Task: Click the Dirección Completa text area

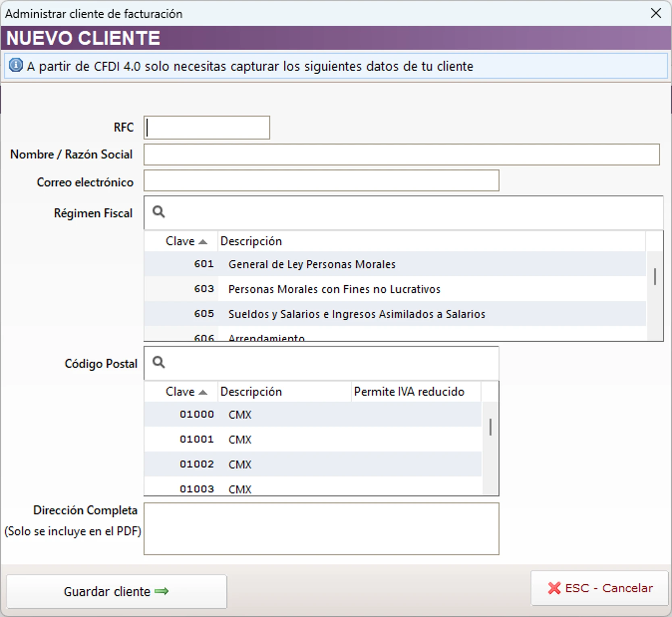Action: pos(321,529)
